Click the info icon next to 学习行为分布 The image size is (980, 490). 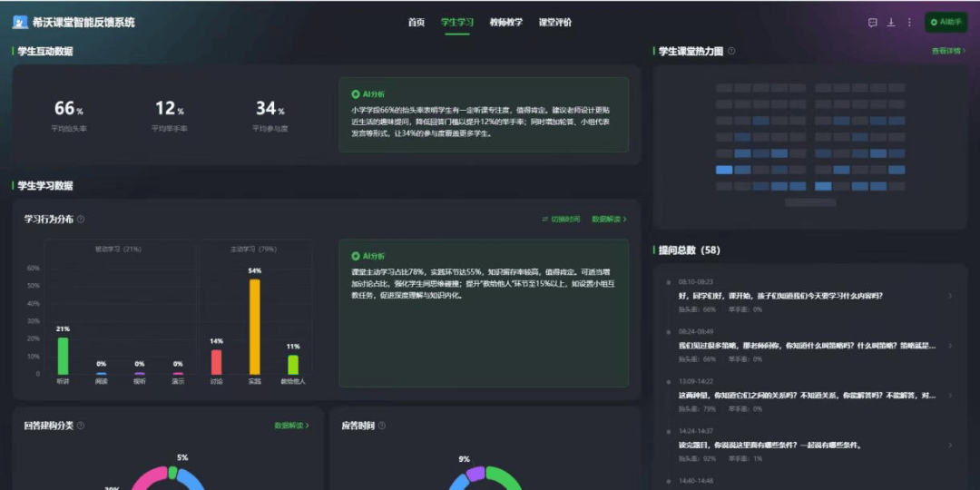point(81,220)
